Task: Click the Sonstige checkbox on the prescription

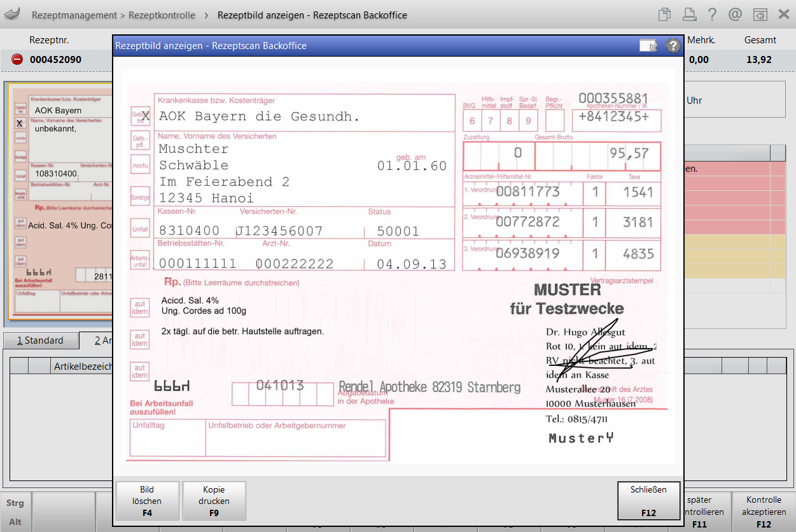Action: (x=140, y=197)
